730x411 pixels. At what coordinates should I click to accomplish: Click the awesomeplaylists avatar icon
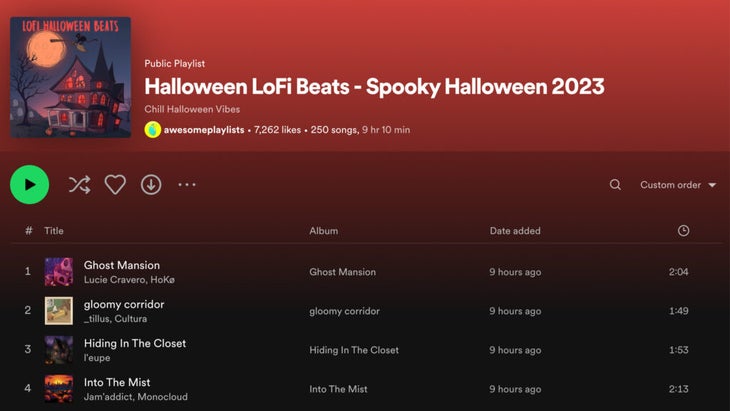tap(153, 130)
